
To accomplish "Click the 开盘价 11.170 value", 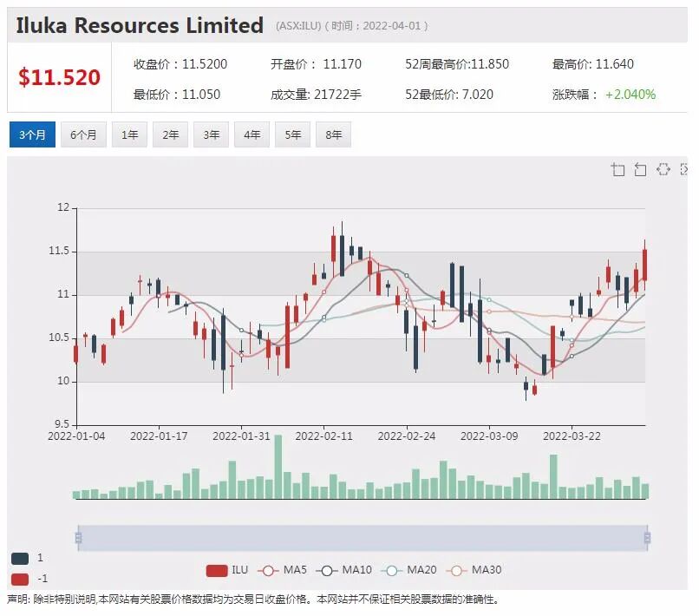I will click(x=316, y=64).
